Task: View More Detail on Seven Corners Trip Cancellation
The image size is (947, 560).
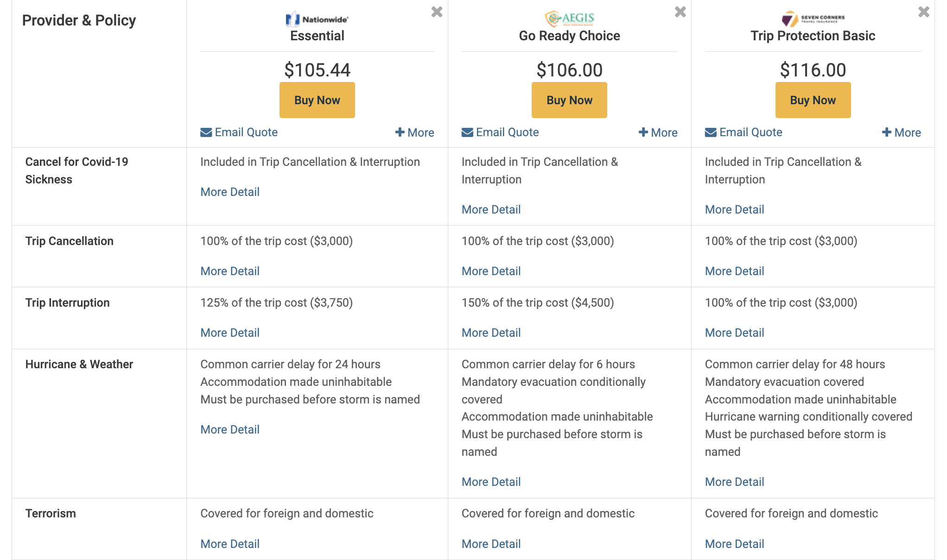Action: coord(735,271)
